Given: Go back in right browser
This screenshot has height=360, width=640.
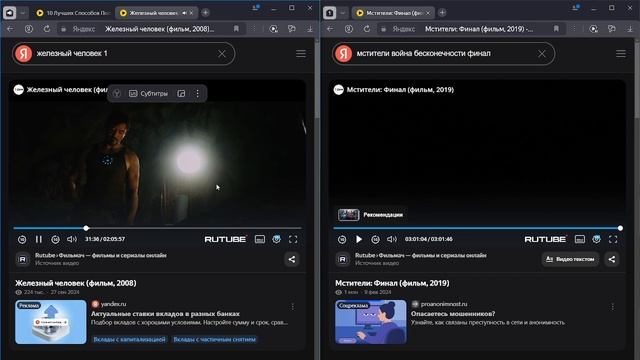Looking at the screenshot, I should click(330, 29).
